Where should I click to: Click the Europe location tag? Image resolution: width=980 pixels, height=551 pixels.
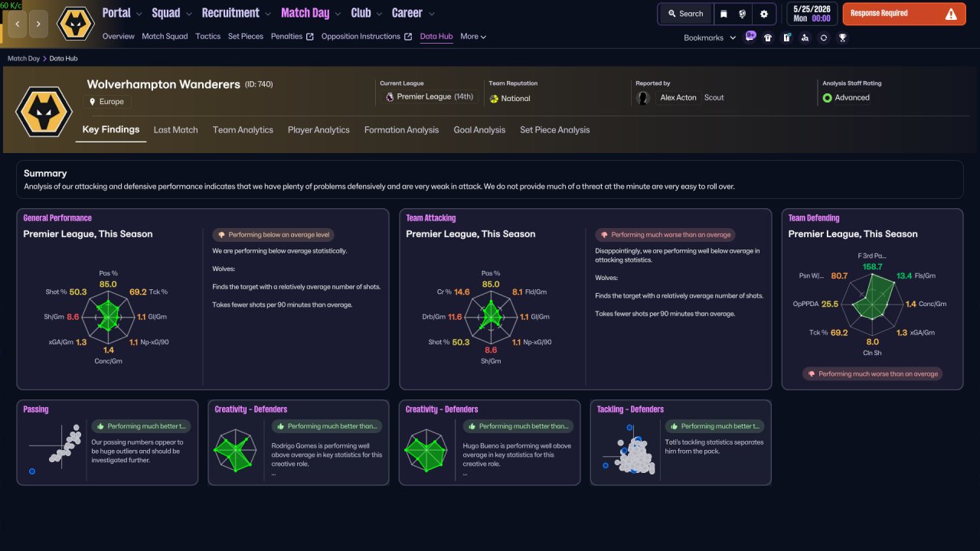tap(107, 102)
